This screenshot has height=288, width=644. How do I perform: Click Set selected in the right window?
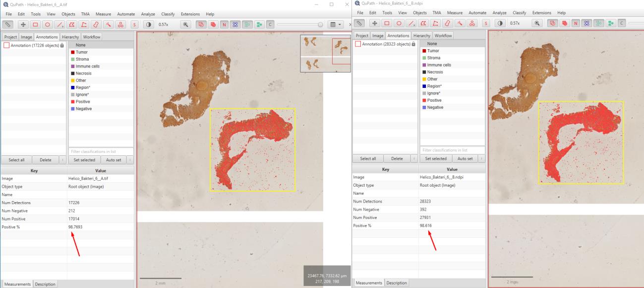436,158
